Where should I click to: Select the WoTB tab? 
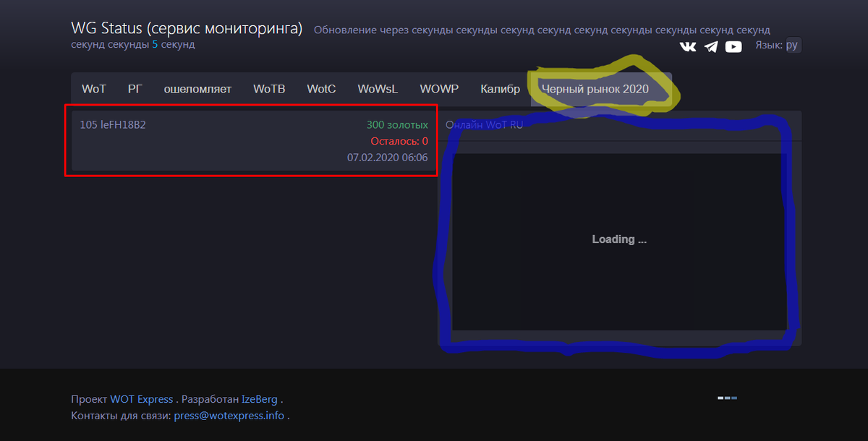coord(269,89)
